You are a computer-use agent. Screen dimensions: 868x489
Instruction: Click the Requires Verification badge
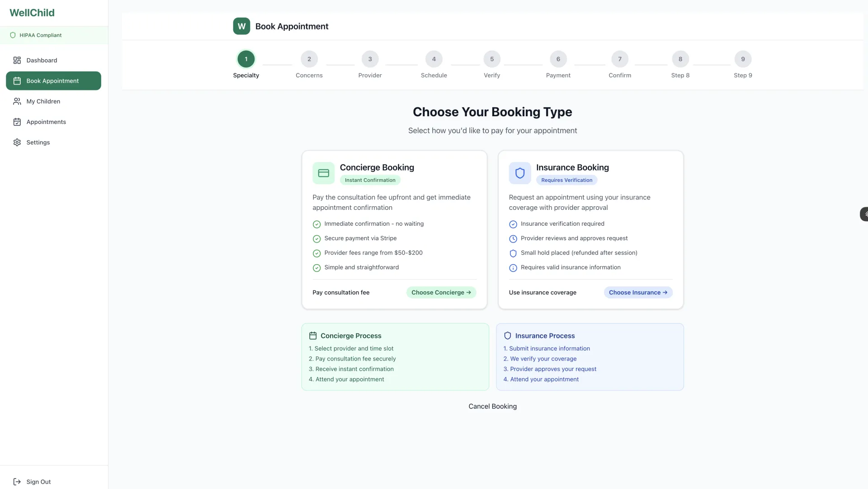(566, 180)
